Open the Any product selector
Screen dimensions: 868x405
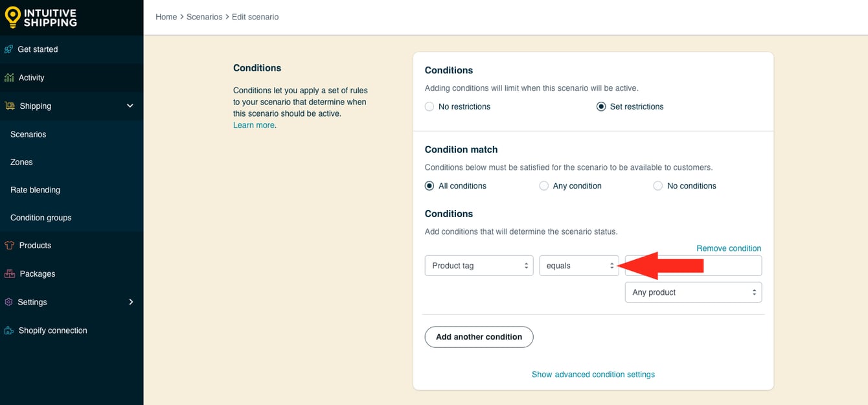tap(693, 292)
